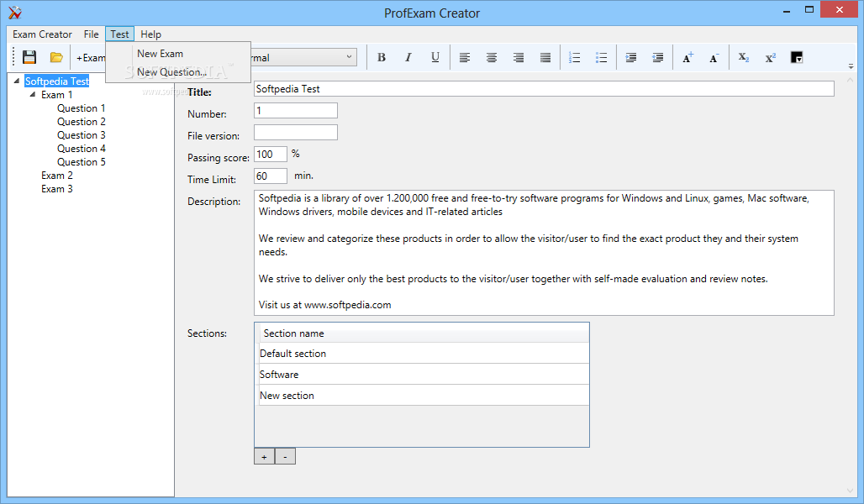Viewport: 864px width, 504px height.
Task: Click the ProfExam app icon in title bar
Action: [x=15, y=12]
